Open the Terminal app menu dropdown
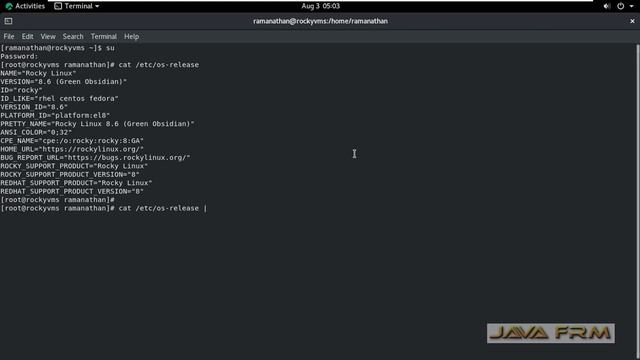 pyautogui.click(x=77, y=6)
